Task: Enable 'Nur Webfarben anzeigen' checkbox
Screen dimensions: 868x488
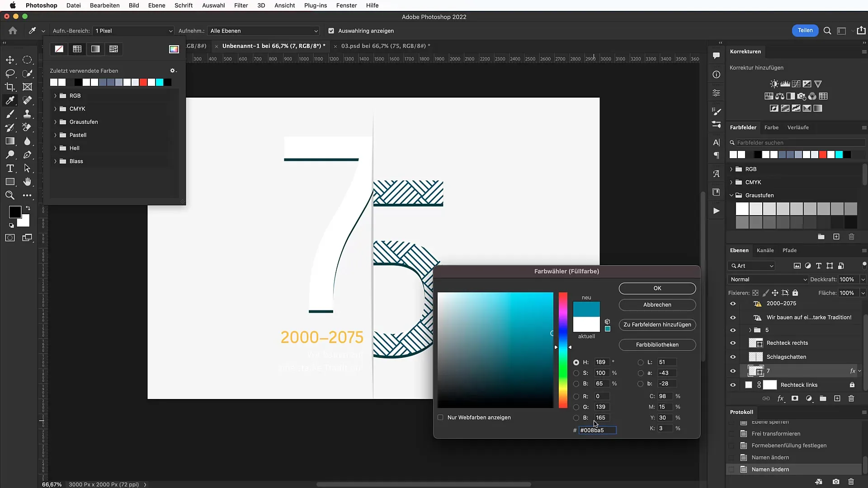Action: (x=441, y=417)
